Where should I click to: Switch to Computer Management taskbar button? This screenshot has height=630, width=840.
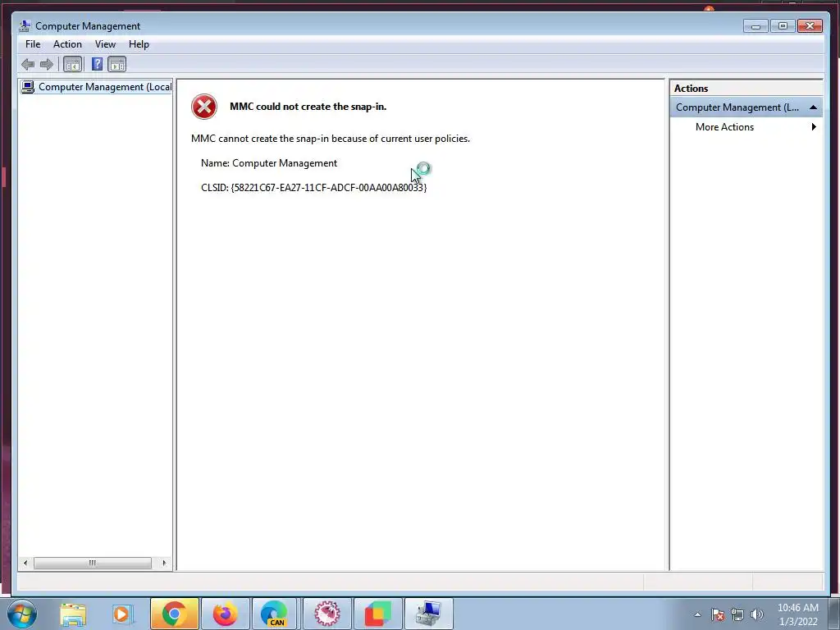(x=428, y=614)
